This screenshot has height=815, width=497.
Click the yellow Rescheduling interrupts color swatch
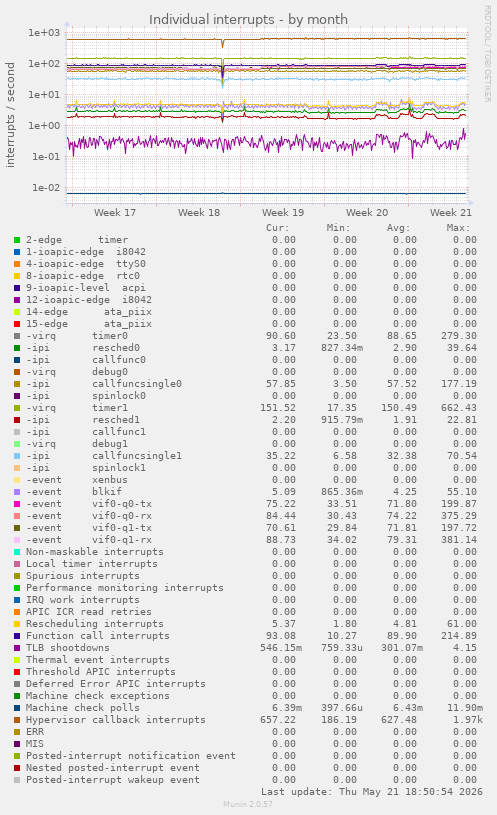point(17,624)
